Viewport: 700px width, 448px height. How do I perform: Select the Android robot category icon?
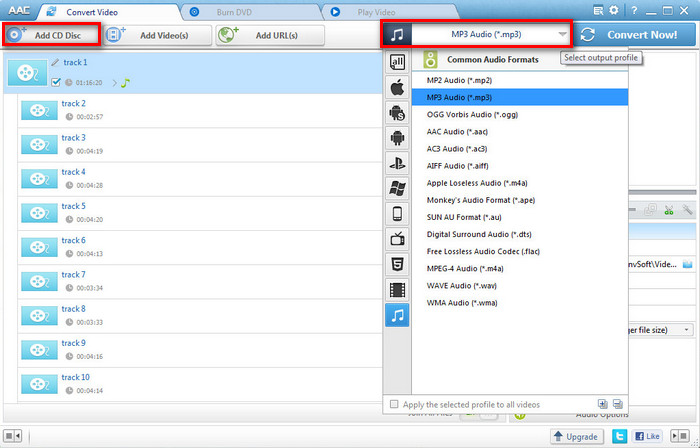point(397,138)
